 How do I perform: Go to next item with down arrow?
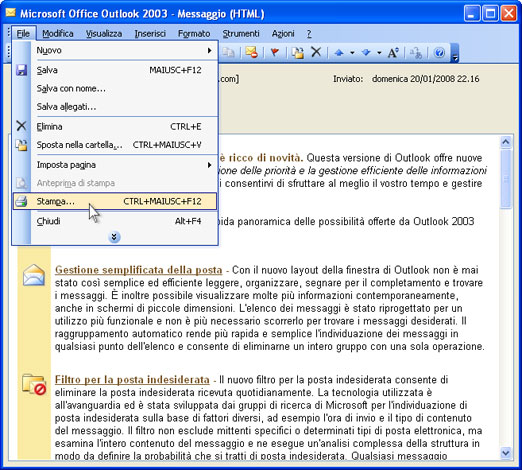click(x=366, y=52)
